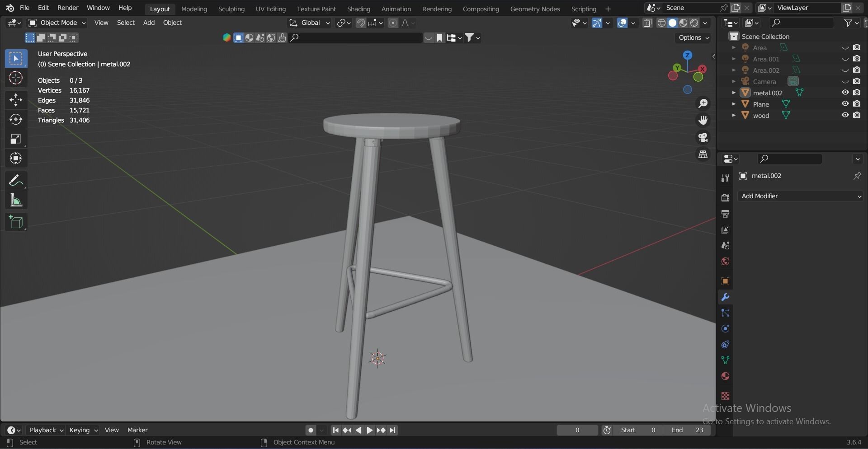Viewport: 868px width, 449px height.
Task: Hide Plane object in viewport
Action: pyautogui.click(x=845, y=104)
